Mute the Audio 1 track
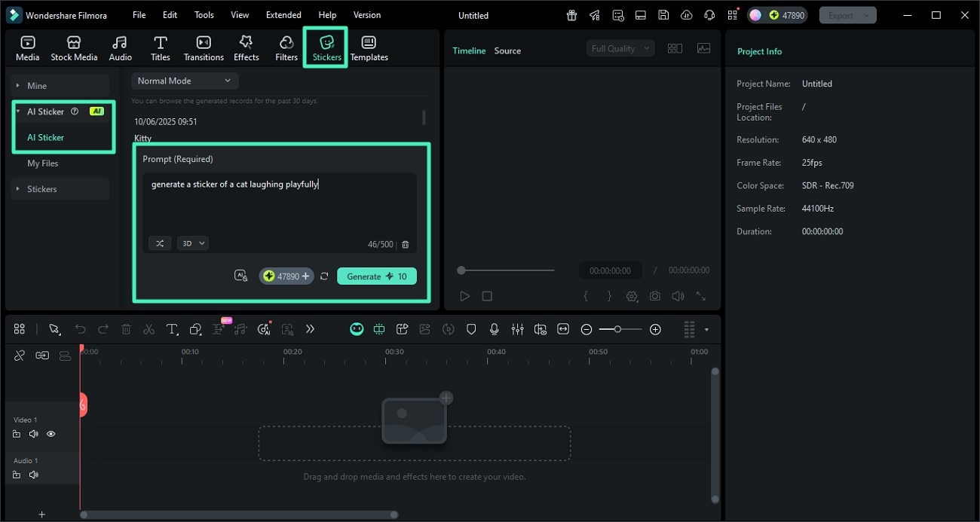980x522 pixels. coord(33,475)
